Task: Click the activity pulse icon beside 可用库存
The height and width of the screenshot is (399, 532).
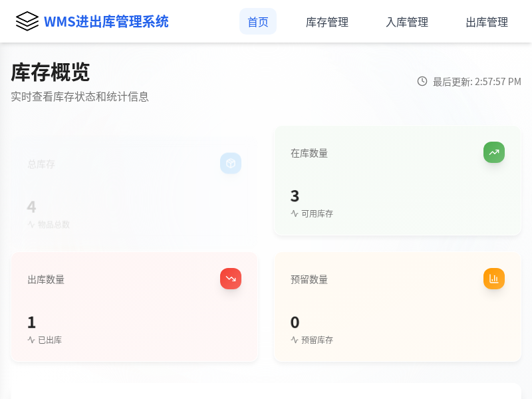Action: [x=294, y=213]
